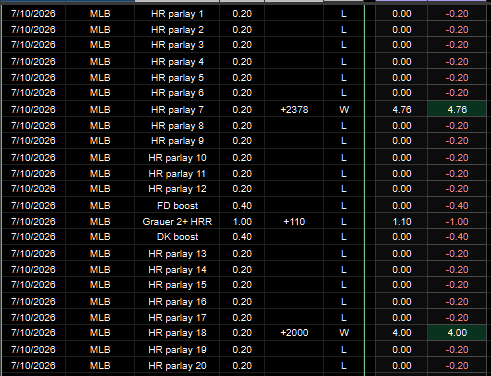Click the '+110' odds cell
The image size is (491, 376).
click(x=294, y=222)
